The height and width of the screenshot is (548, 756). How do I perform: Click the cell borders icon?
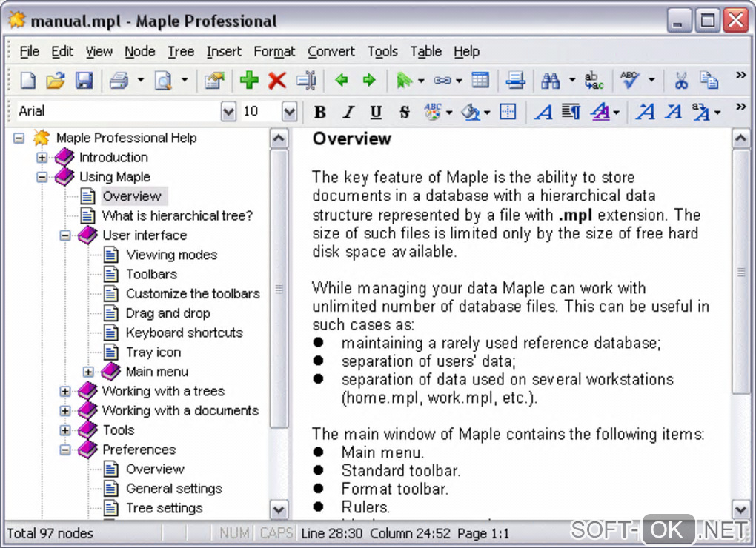click(508, 112)
